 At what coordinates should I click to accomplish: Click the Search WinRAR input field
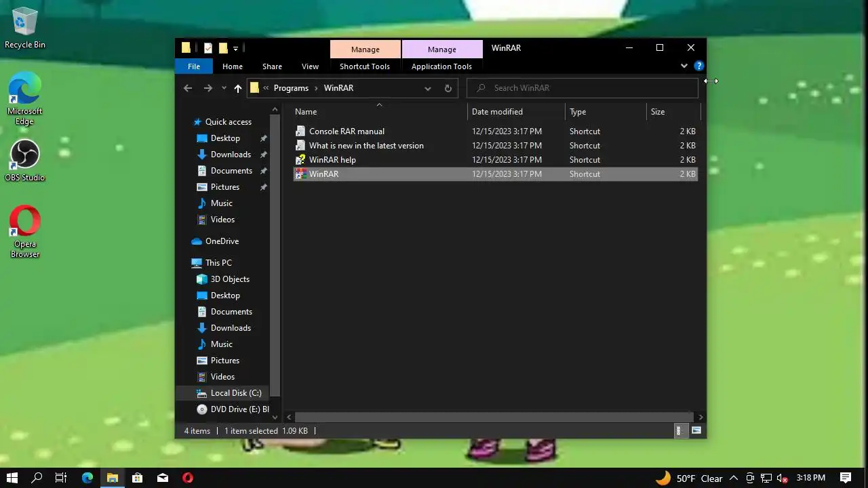pyautogui.click(x=583, y=88)
